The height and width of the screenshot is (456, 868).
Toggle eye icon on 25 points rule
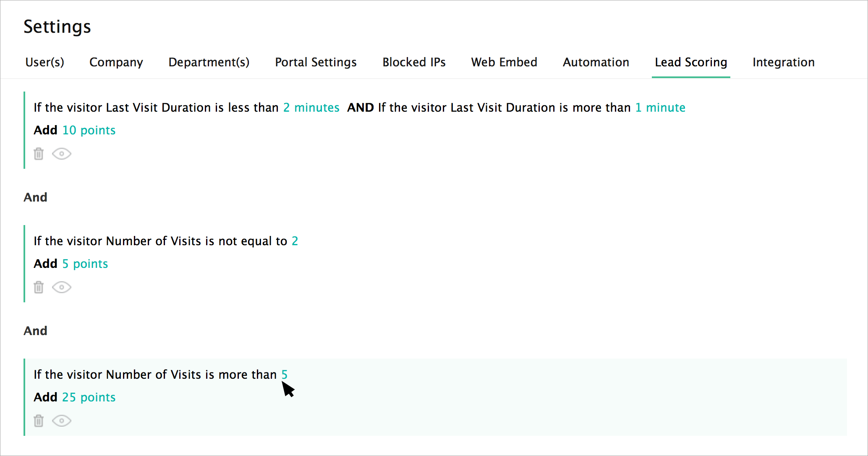point(62,421)
